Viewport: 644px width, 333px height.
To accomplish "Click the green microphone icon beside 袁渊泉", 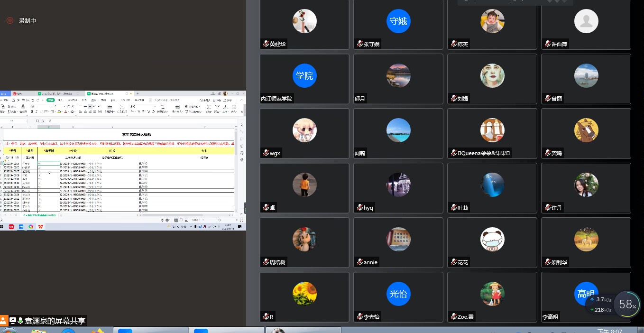I will click(x=21, y=321).
